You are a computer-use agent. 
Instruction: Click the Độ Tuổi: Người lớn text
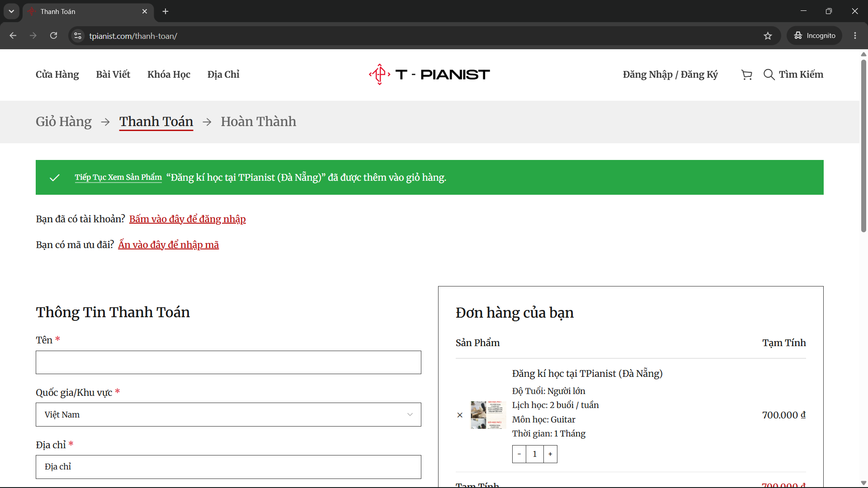(548, 391)
